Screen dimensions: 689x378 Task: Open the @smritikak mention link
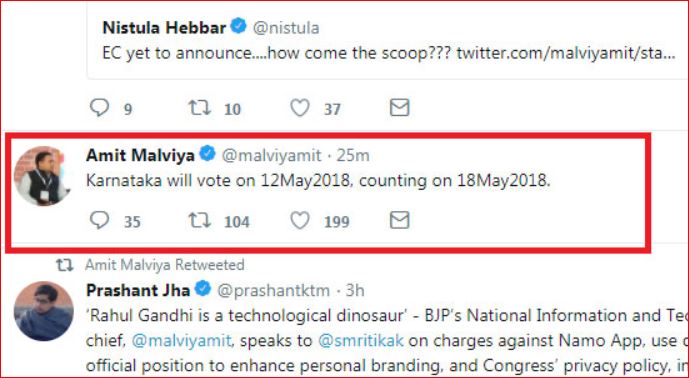pyautogui.click(x=361, y=341)
